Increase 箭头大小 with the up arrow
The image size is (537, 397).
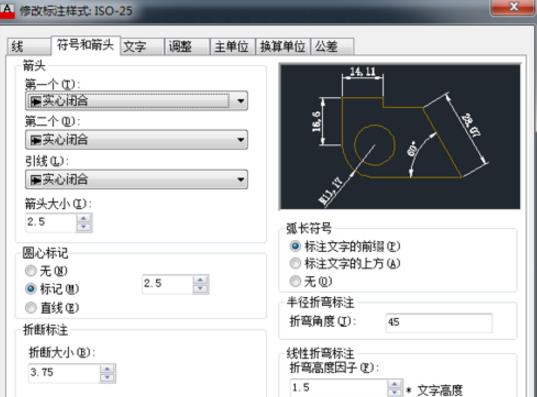(84, 218)
